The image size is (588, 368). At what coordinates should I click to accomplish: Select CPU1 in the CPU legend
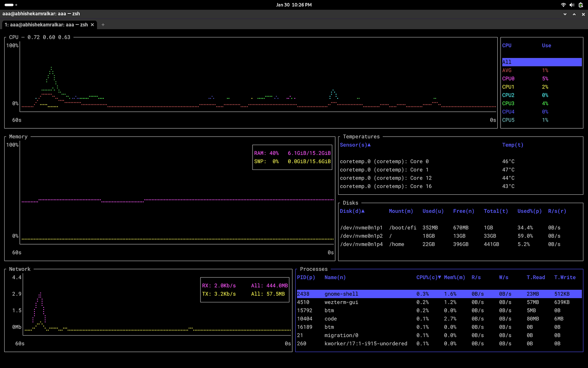pyautogui.click(x=542, y=87)
